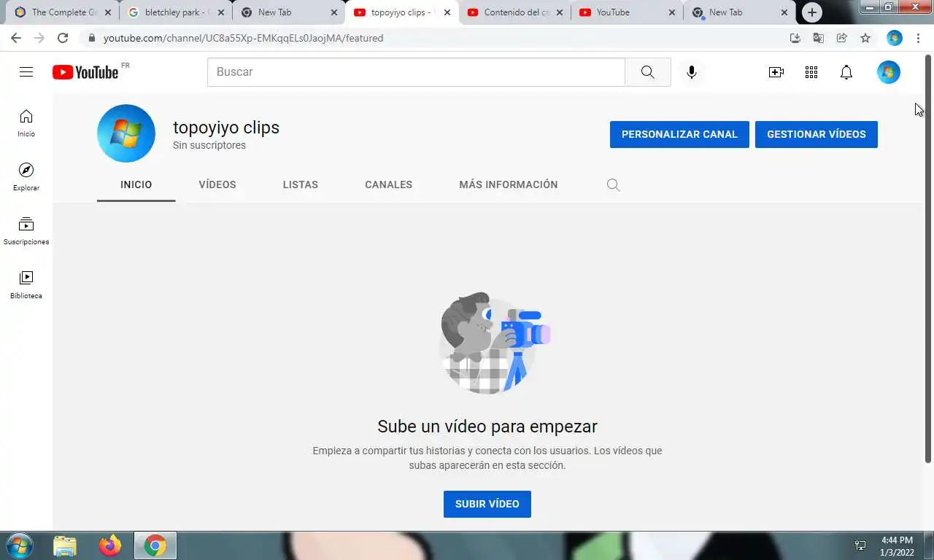Search within channel using the magnifier icon

coord(614,185)
